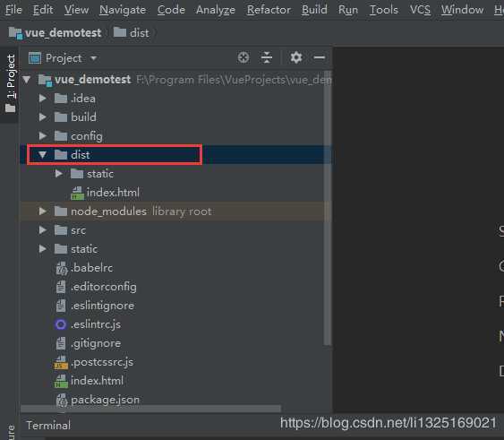This screenshot has width=504, height=440.
Task: Open the Edit menu
Action: tap(43, 10)
